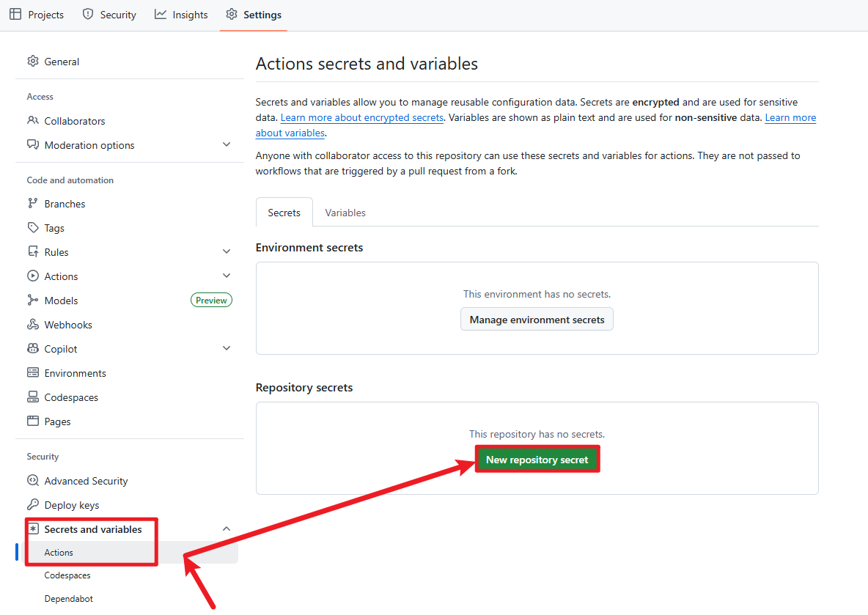
Task: Click the Security shield icon
Action: coord(88,15)
